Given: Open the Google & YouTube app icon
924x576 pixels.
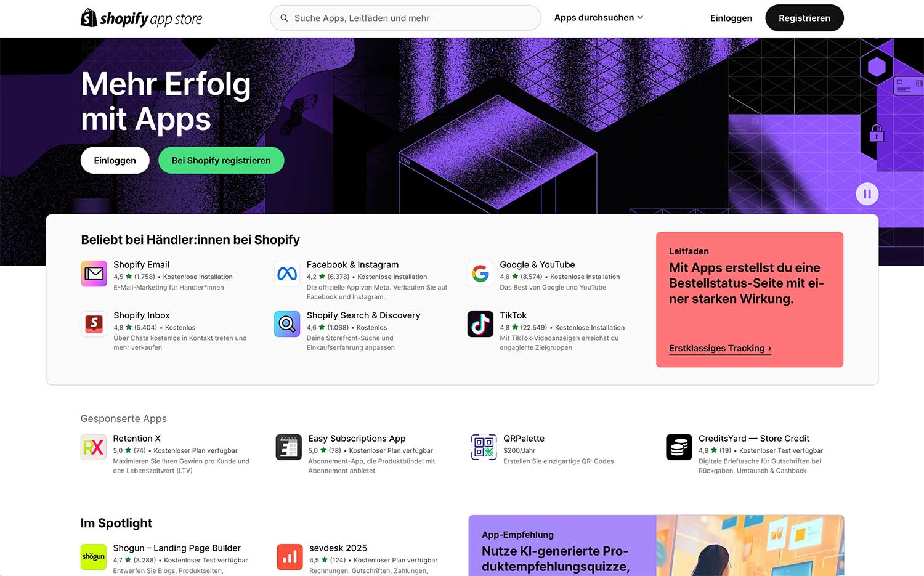Looking at the screenshot, I should (480, 274).
